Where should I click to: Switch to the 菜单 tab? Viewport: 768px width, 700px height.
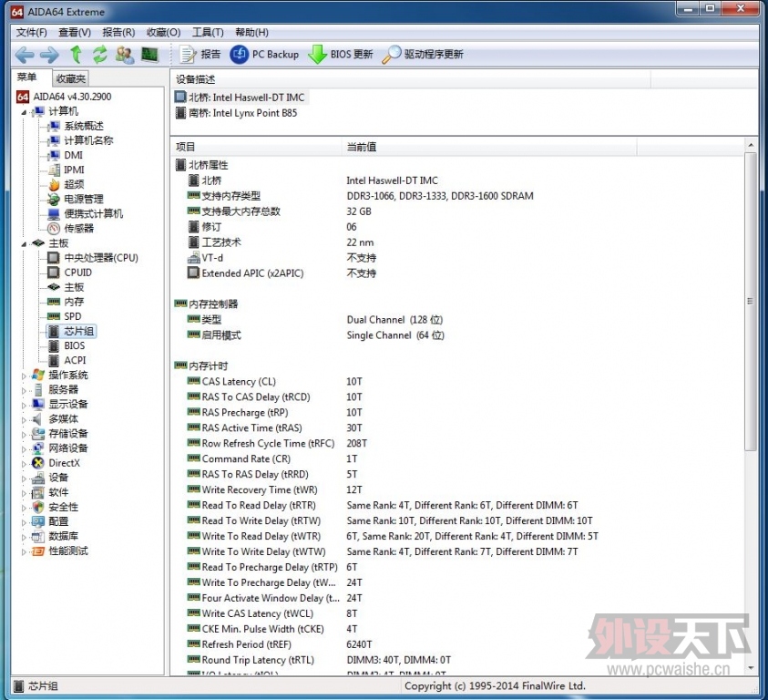click(x=27, y=77)
